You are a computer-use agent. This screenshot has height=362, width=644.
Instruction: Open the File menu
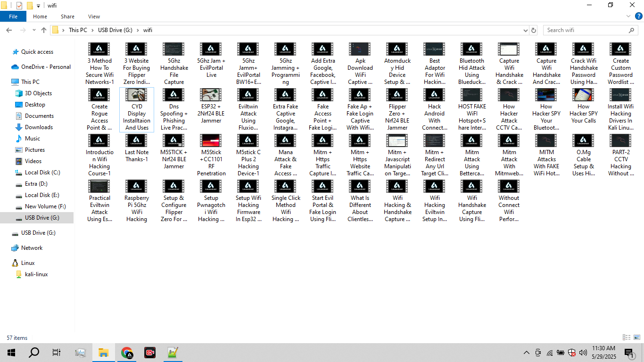pos(13,16)
